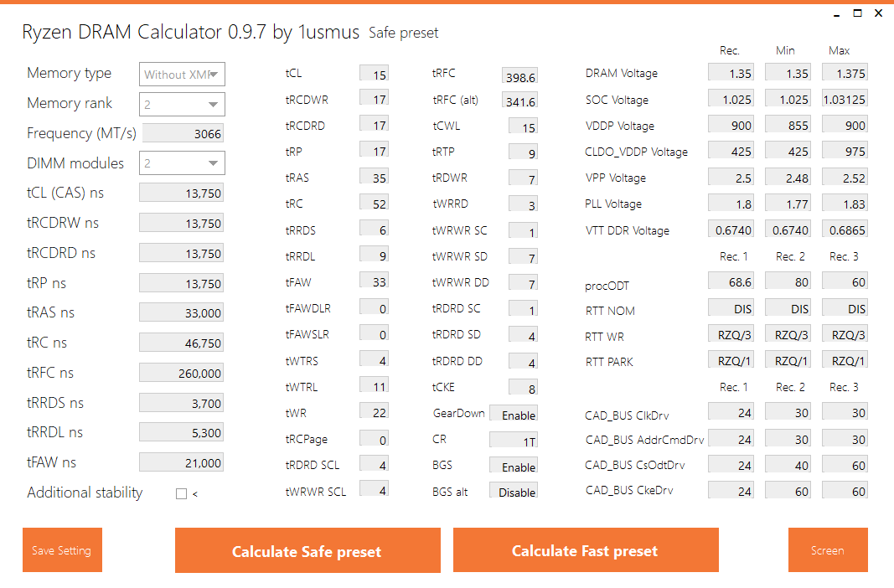Select the tRRDS ns input field
Image resolution: width=894 pixels, height=588 pixels.
(x=181, y=403)
